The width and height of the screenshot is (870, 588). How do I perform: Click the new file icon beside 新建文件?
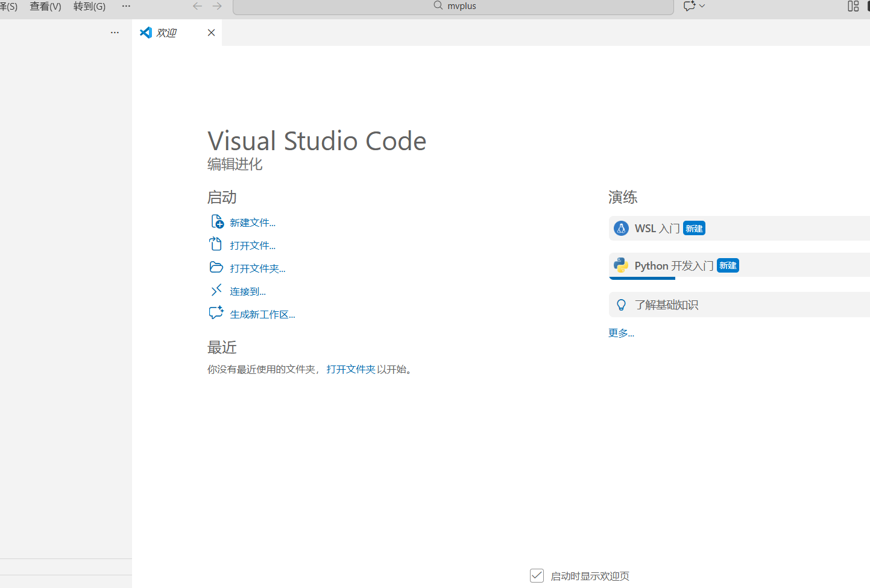(217, 222)
